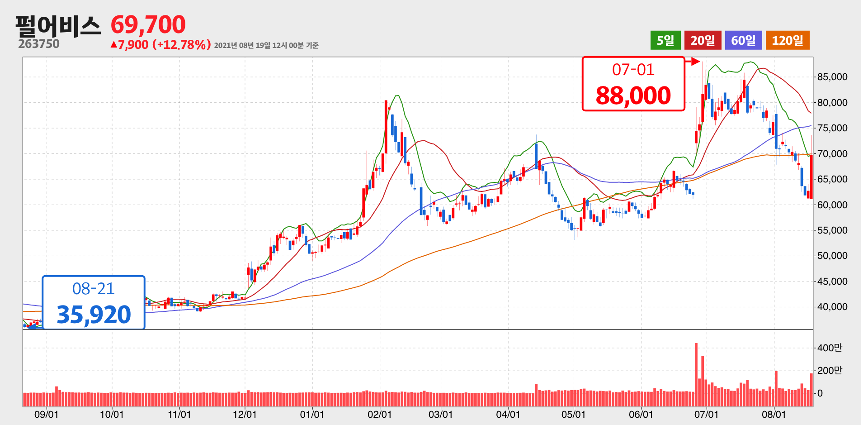Click the 55,000 price axis label
This screenshot has width=868, height=425.
pos(832,230)
